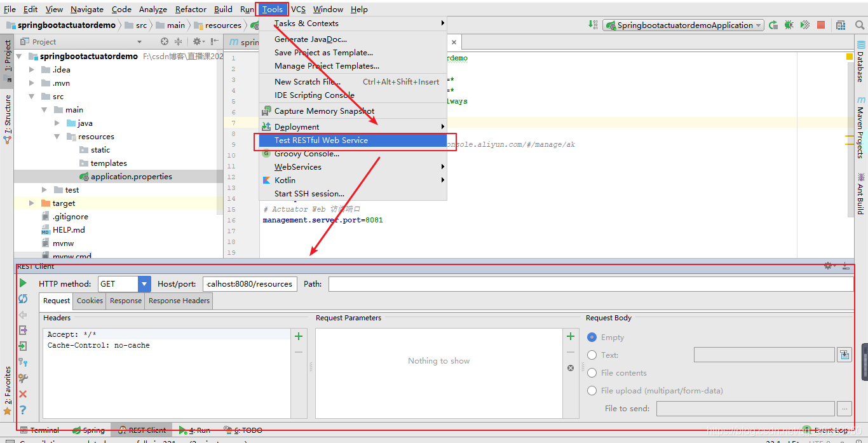
Task: Expand the .idea folder
Action: point(32,69)
